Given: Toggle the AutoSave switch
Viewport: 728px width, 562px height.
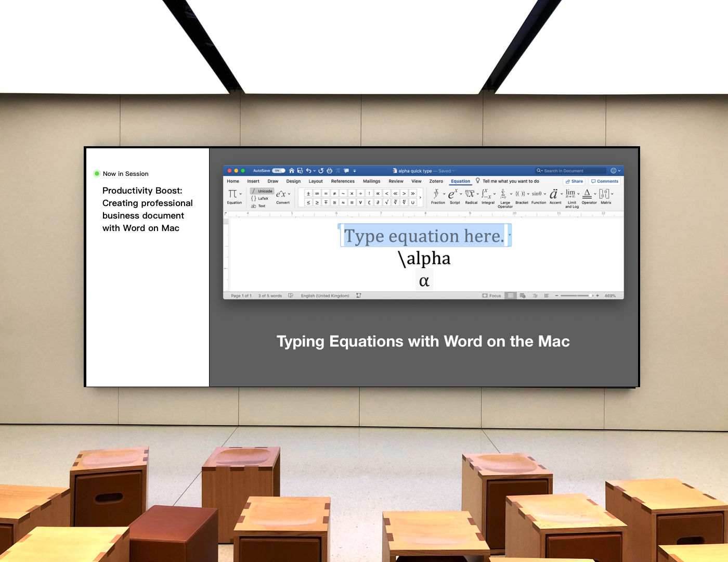Looking at the screenshot, I should 279,171.
